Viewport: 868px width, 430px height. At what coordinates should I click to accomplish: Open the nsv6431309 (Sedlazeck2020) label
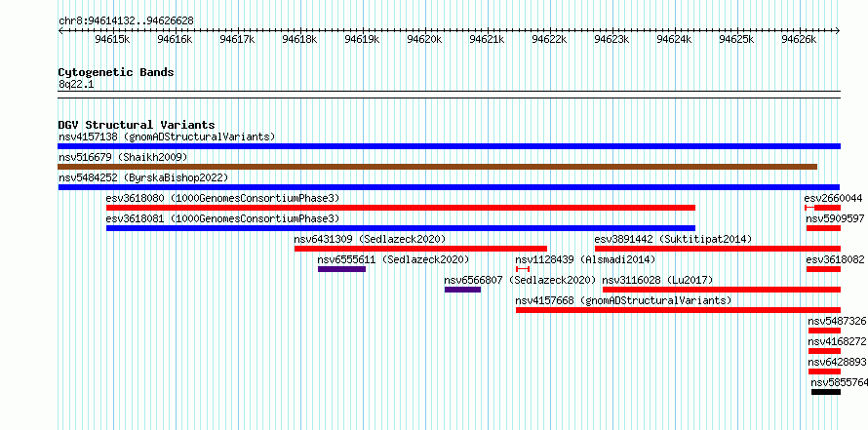click(370, 239)
